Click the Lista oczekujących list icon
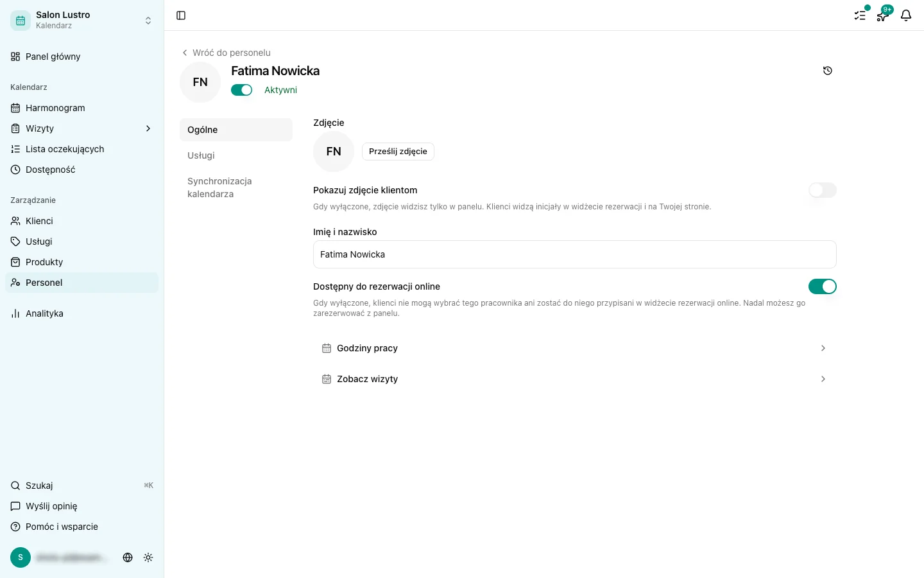Viewport: 924px width, 578px height. (x=15, y=149)
